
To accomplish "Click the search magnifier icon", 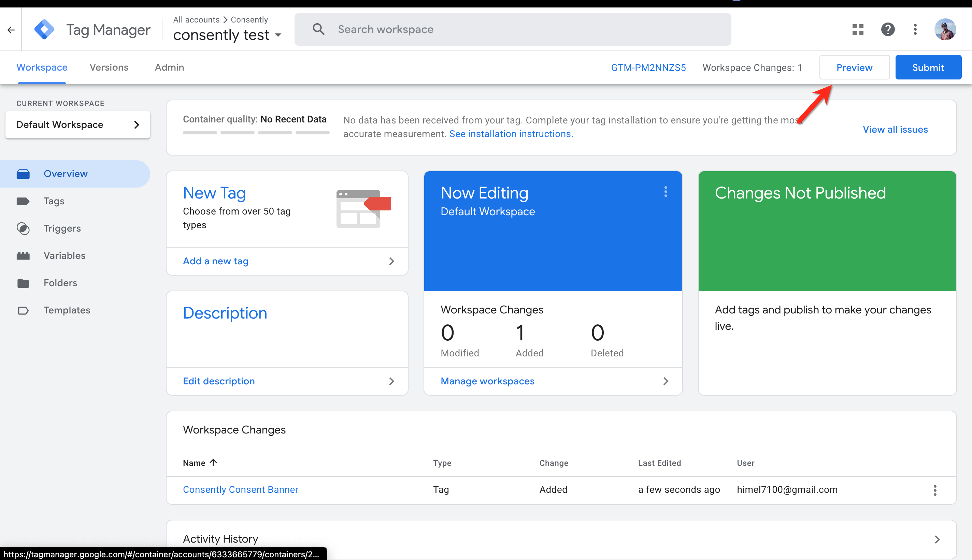I will (x=318, y=29).
